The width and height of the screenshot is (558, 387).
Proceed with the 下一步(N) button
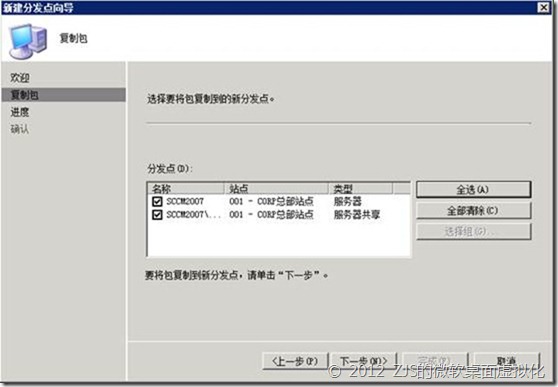363,361
